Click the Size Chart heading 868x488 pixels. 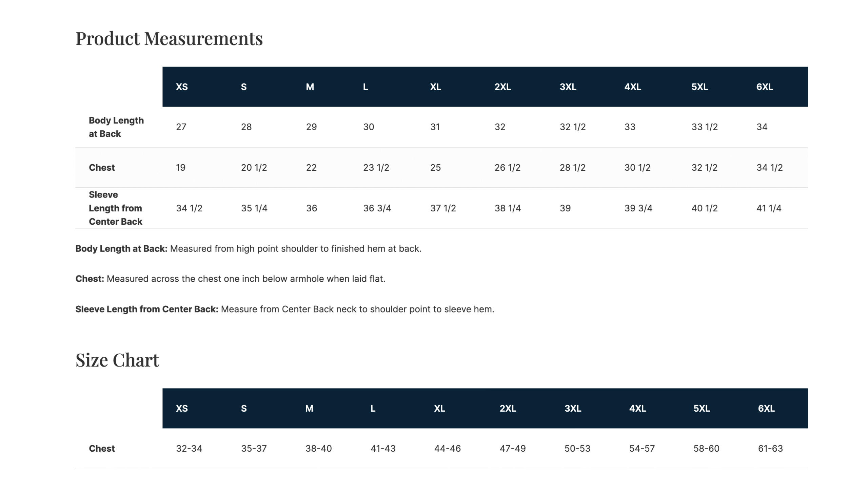point(117,360)
